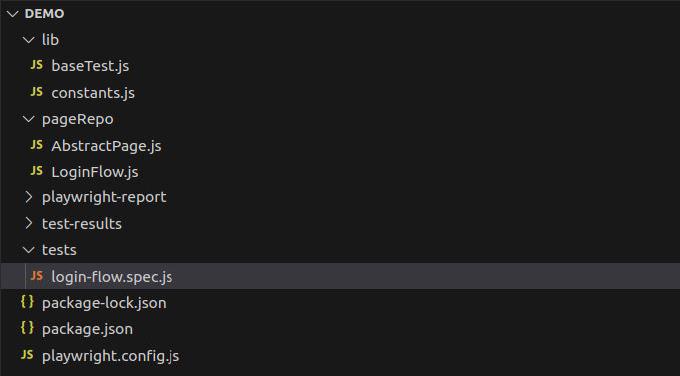Click the JS icon next to LoginFlow.js
Screen dimensions: 680x376
[37, 171]
